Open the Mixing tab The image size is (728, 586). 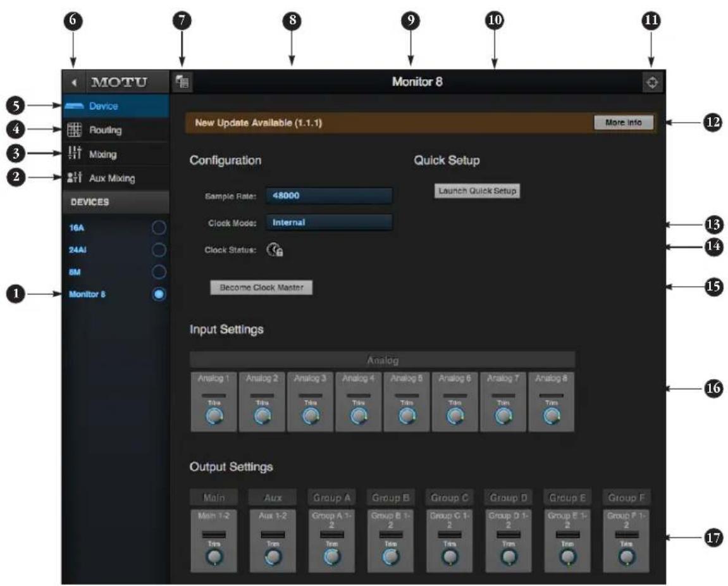pos(116,154)
